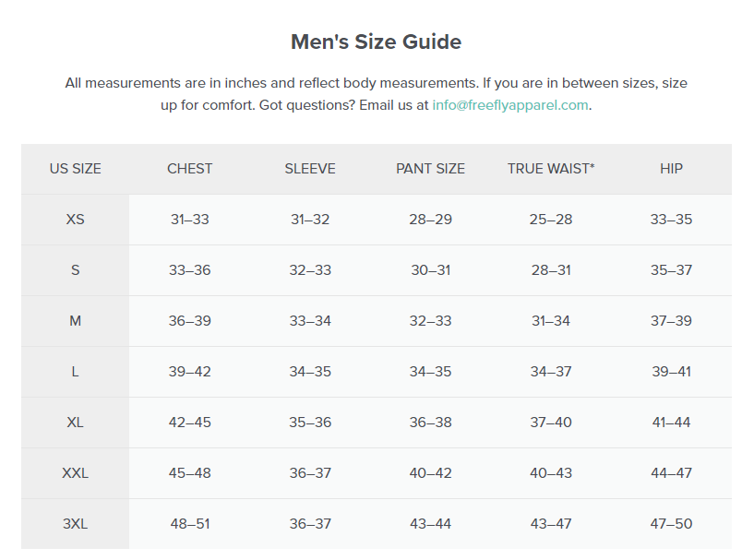
Task: Click the HIP column header
Action: point(671,169)
